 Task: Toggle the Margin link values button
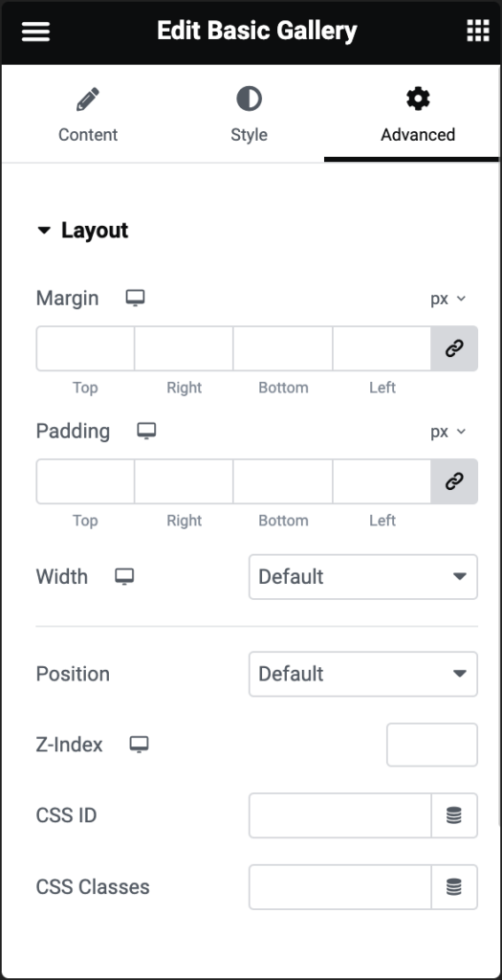pos(454,348)
